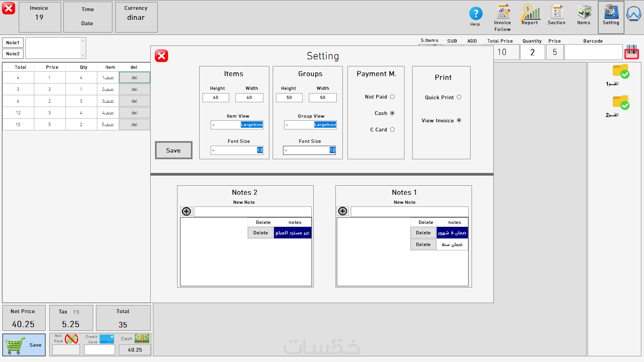Click plus icon to add Notes 1 note
Screen dimensions: 644x362
[343, 211]
